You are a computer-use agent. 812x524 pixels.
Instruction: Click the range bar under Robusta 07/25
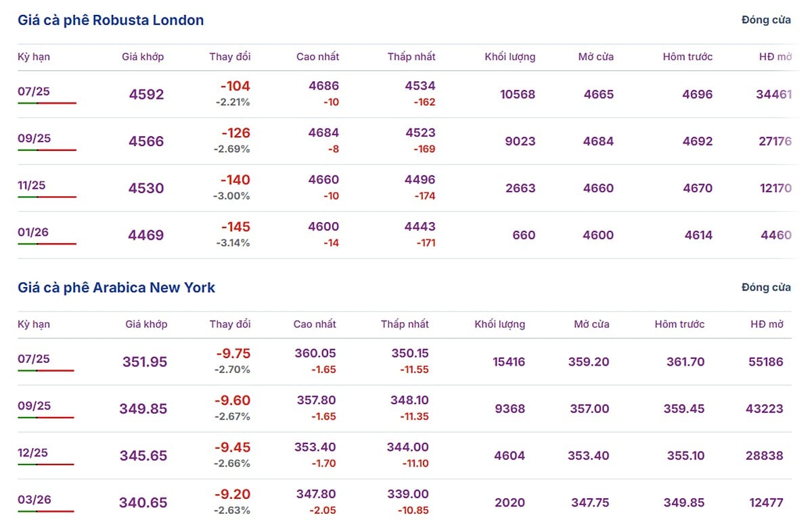pyautogui.click(x=47, y=103)
